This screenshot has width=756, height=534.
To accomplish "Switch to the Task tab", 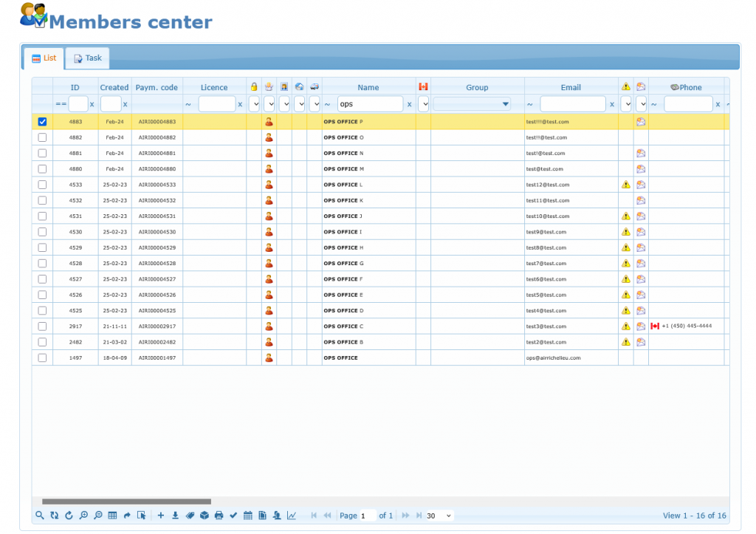I will tap(87, 58).
